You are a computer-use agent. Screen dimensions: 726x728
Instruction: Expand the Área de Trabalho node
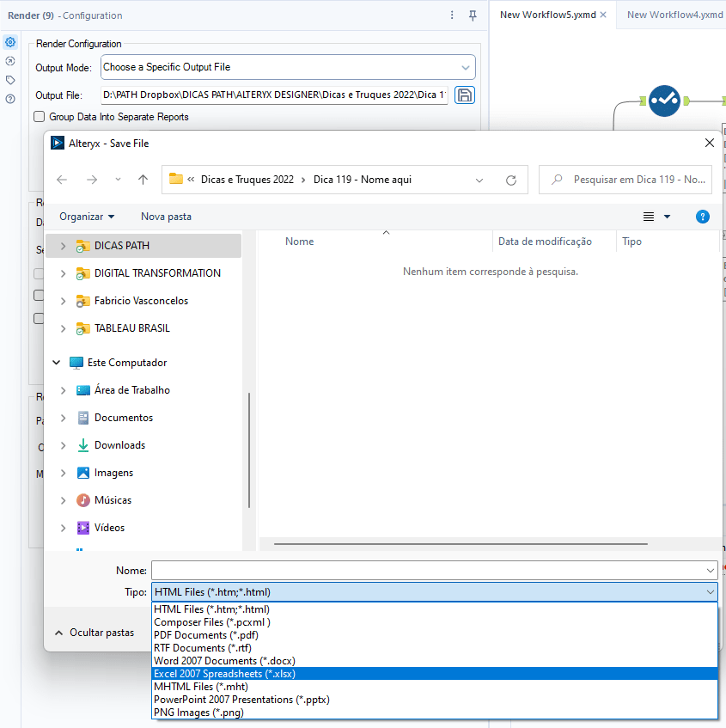[63, 390]
